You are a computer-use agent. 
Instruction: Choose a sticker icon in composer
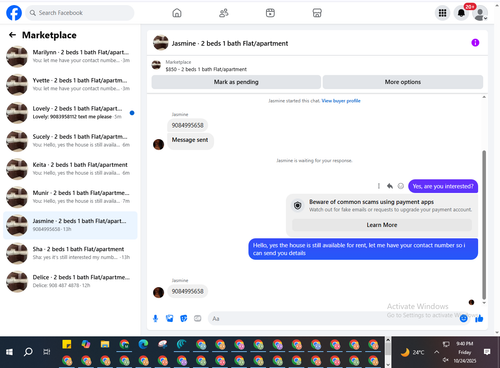[184, 318]
